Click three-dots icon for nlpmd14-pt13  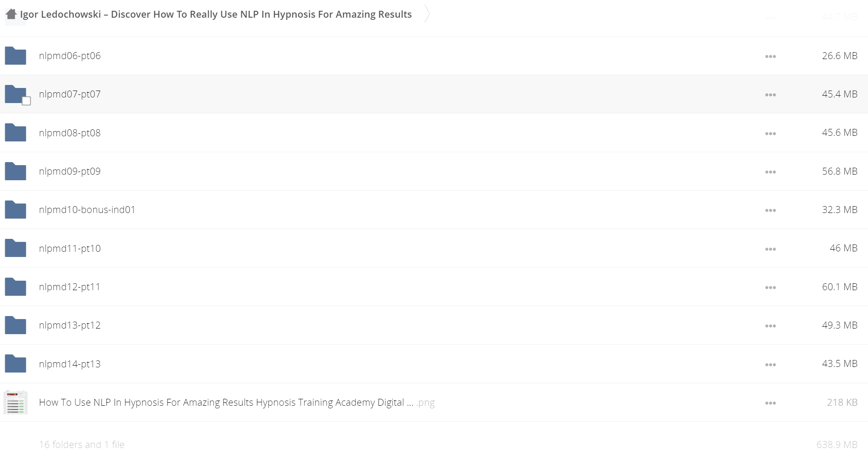(770, 365)
